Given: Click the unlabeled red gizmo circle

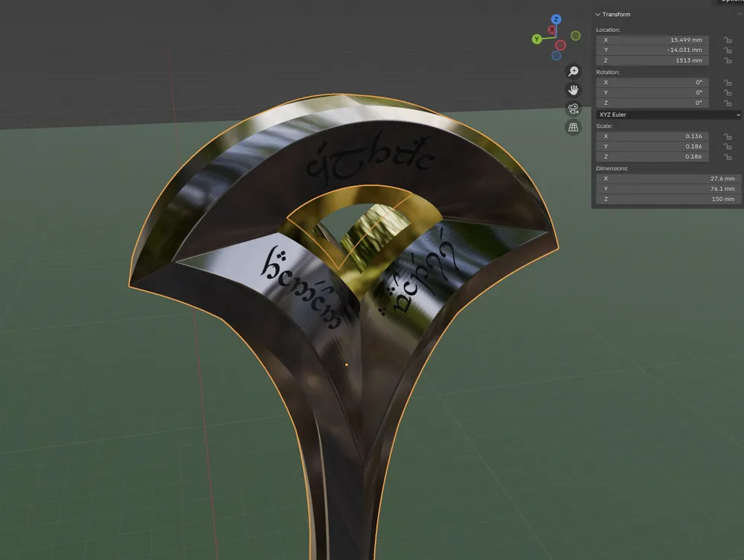Looking at the screenshot, I should (x=560, y=45).
